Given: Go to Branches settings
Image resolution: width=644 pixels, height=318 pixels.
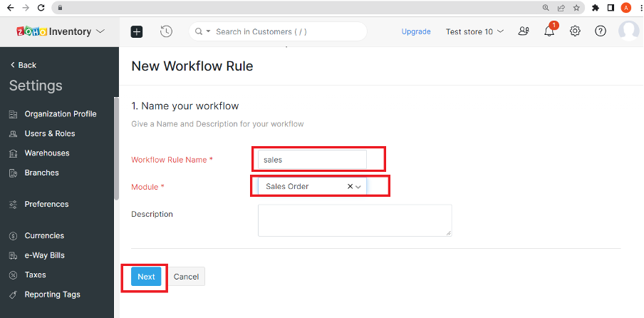Looking at the screenshot, I should pos(41,173).
